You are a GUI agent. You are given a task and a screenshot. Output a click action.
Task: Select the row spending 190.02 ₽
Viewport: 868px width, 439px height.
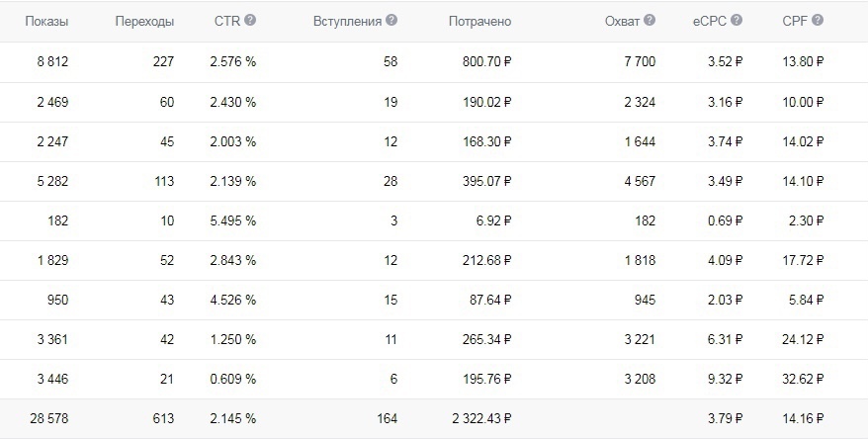coord(434,103)
